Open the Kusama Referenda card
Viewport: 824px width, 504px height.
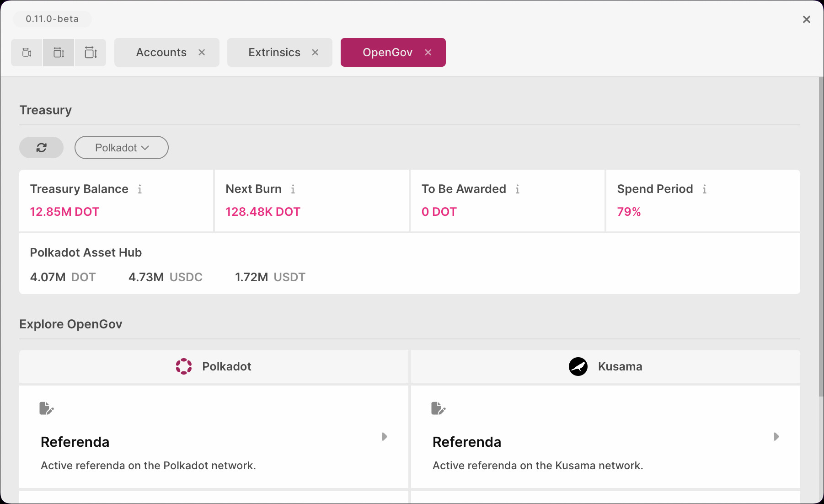point(605,437)
